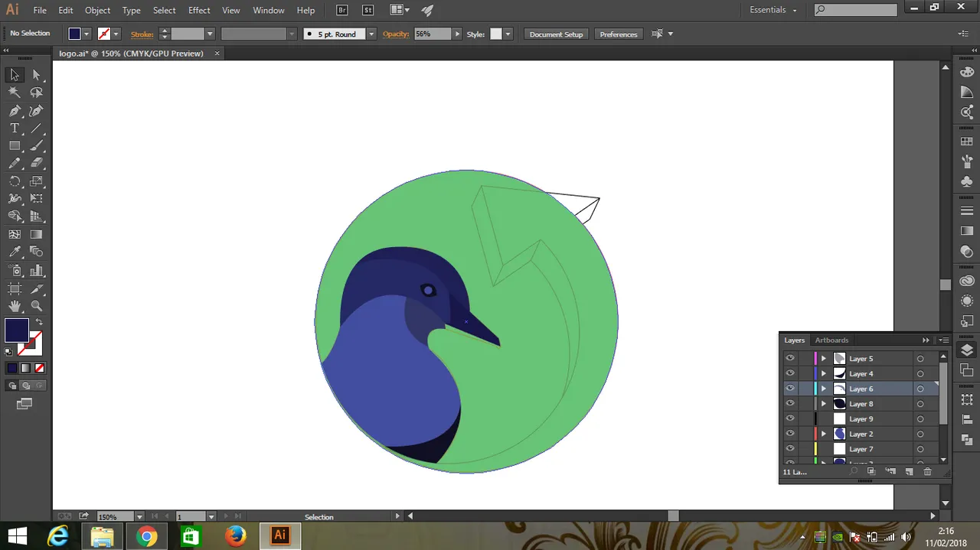Hide Layer 7 using eye icon
Viewport: 980px width, 550px height.
click(x=790, y=449)
